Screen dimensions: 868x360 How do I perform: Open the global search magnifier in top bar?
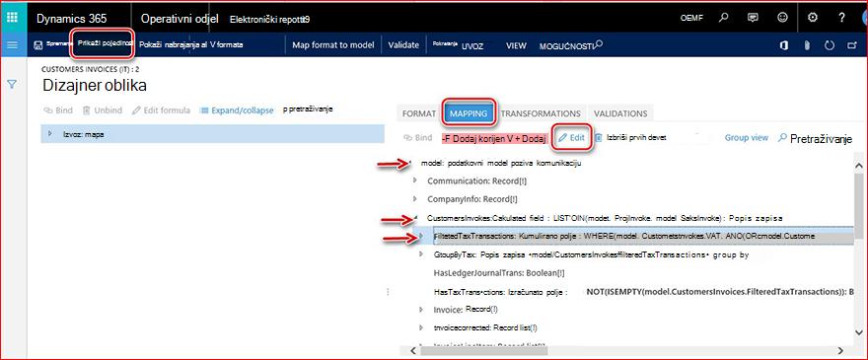click(x=723, y=18)
